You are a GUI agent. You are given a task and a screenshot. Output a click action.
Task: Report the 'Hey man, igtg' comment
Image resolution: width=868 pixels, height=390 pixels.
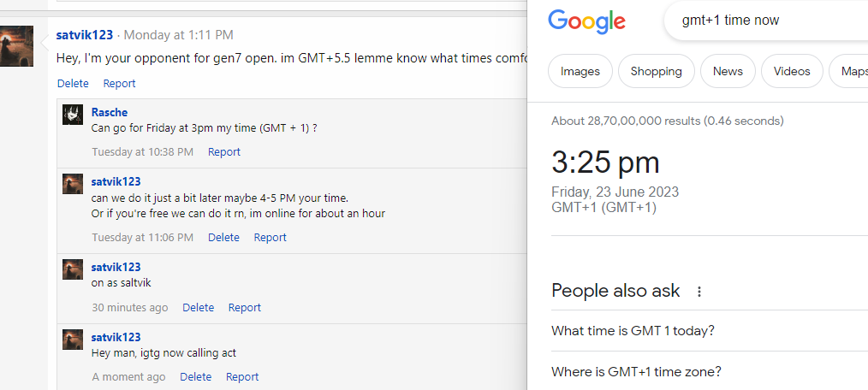coord(242,377)
